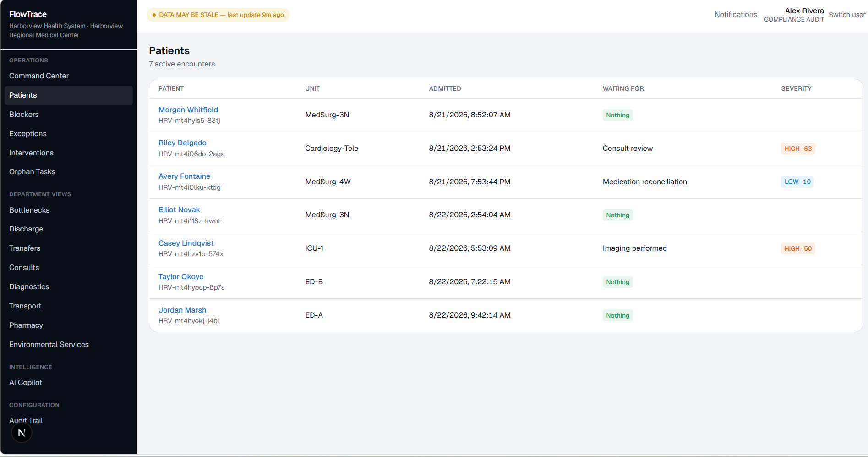This screenshot has width=868, height=457.
Task: Click the FlowTrace logo title
Action: [28, 14]
